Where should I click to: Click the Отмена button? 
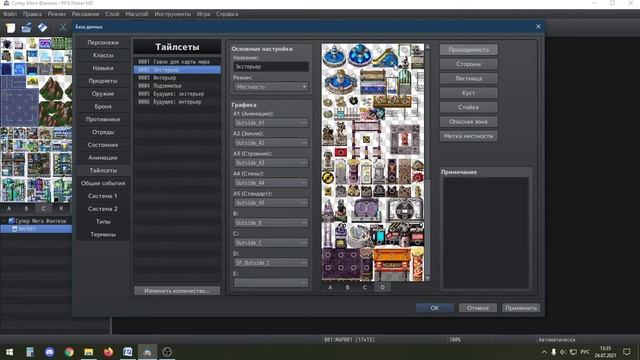(478, 308)
